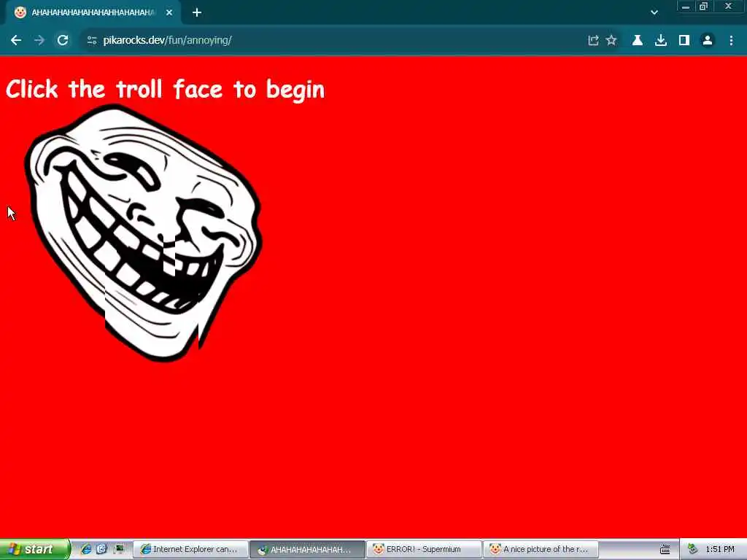Open site information icon in address bar

[92, 41]
